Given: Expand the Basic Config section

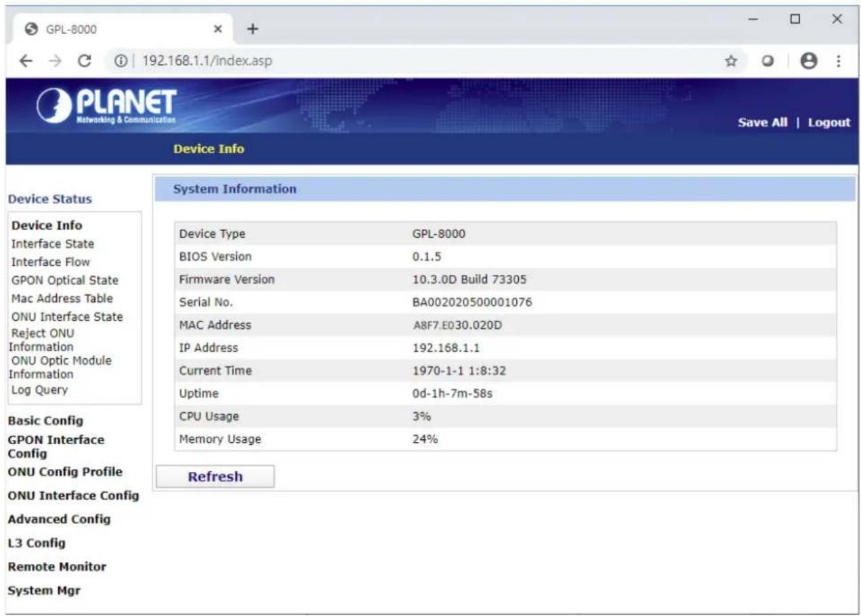Looking at the screenshot, I should tap(45, 420).
